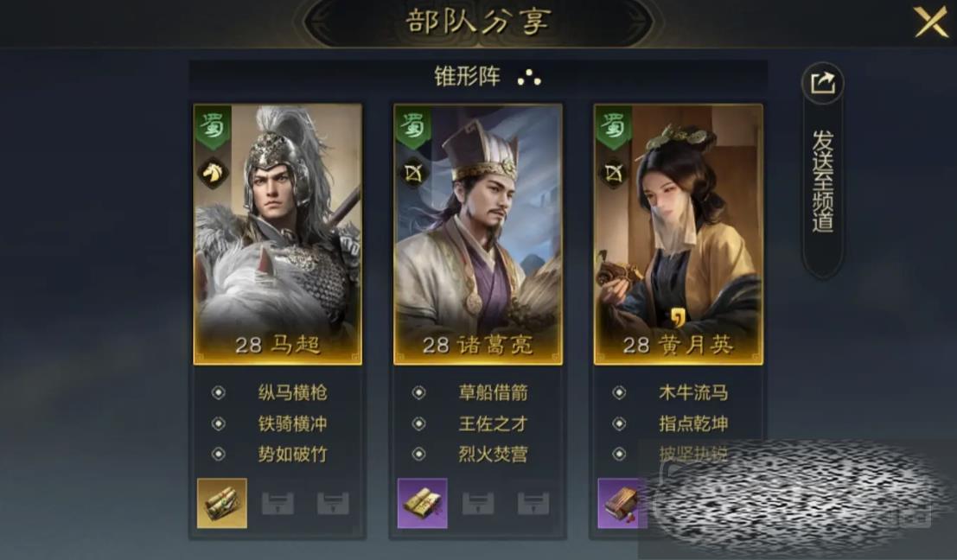This screenshot has height=560, width=957.
Task: Click the archer bow icon on 诸葛亮 card
Action: pyautogui.click(x=412, y=173)
